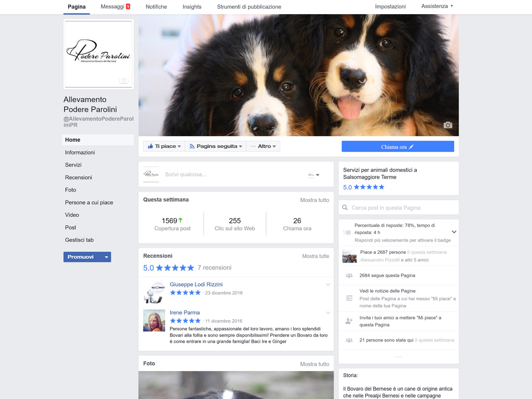Open the Notifiche tab

click(x=156, y=7)
